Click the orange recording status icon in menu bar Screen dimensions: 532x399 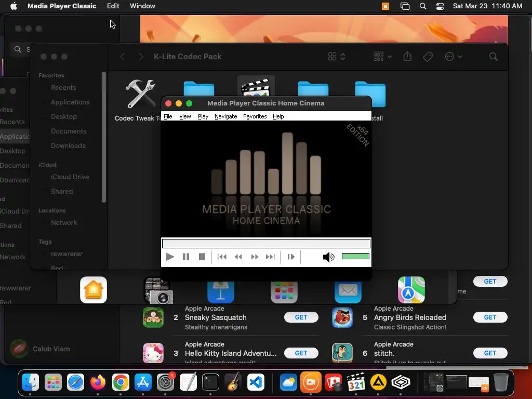coord(385,6)
